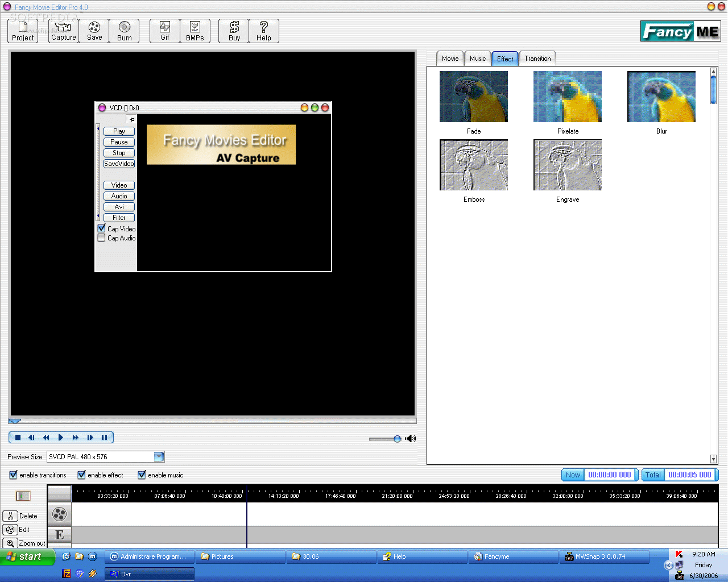Export using the Gif toolbar button
Viewport: 728px width, 582px height.
click(x=165, y=31)
